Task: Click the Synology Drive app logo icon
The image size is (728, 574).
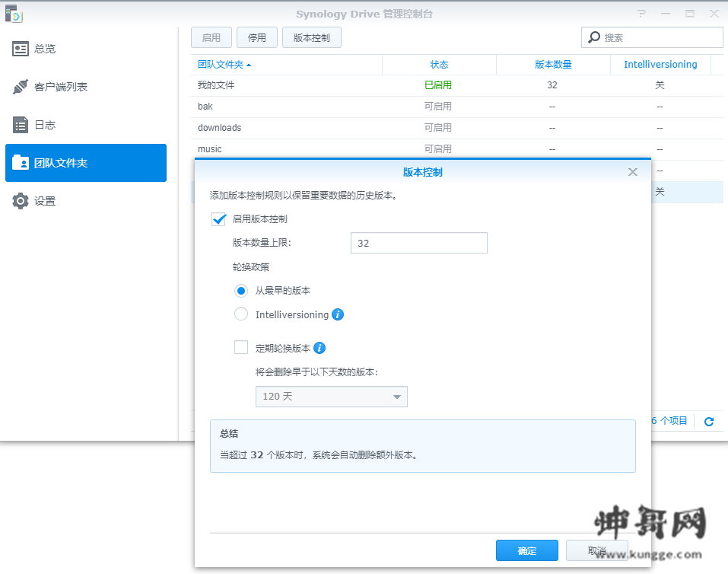Action: tap(14, 14)
